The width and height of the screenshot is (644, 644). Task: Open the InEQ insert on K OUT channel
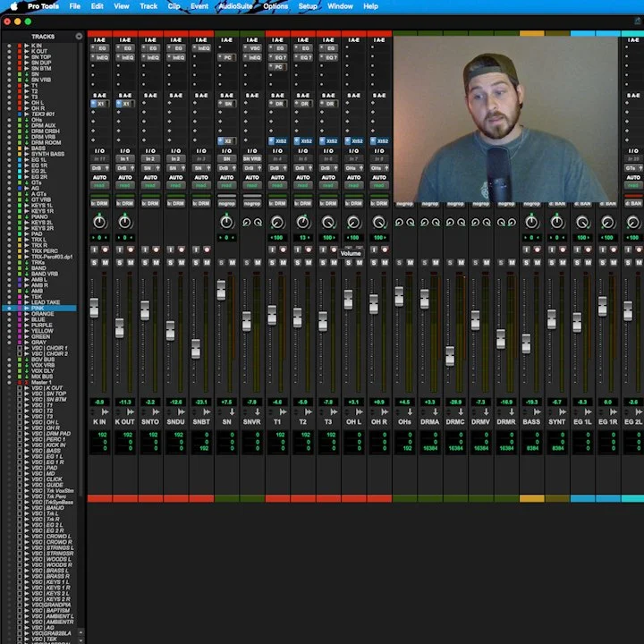coord(125,57)
